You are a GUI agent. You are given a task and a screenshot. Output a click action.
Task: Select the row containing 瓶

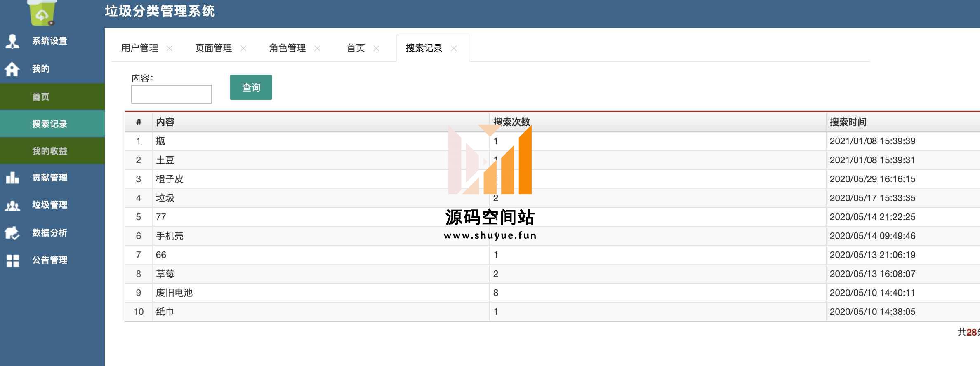[x=552, y=141]
